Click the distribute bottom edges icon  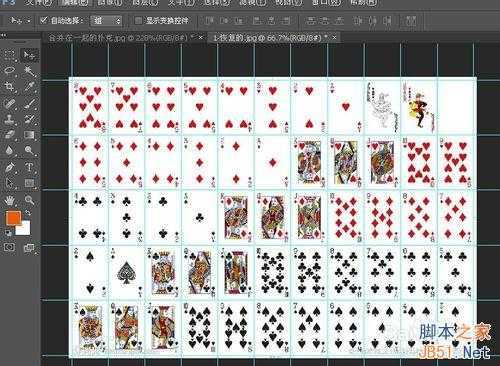340,21
